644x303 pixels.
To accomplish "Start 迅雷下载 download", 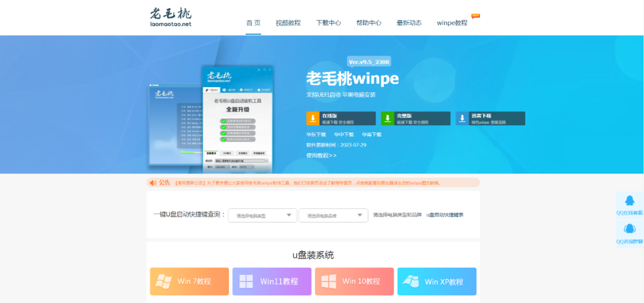I will click(490, 118).
